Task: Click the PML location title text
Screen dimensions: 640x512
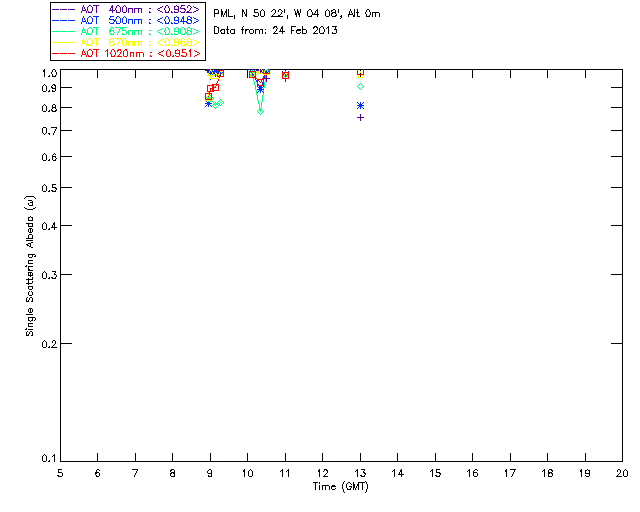Action: point(297,13)
